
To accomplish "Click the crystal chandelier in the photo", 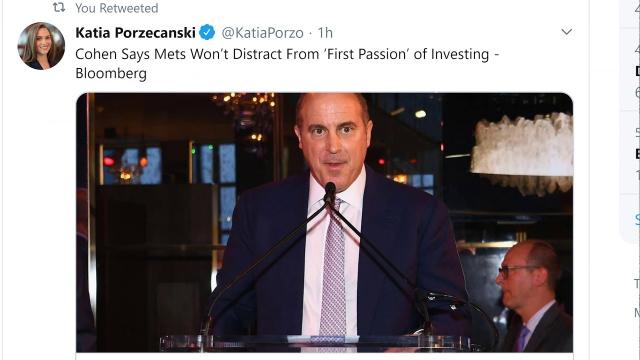I will 522,153.
